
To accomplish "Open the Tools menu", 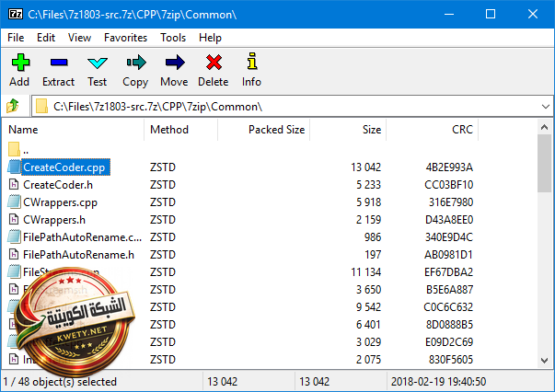I will (x=172, y=38).
